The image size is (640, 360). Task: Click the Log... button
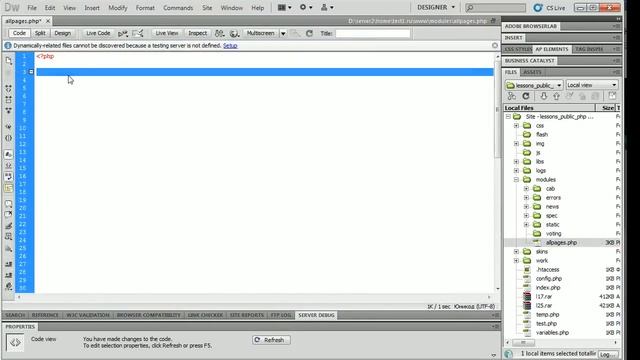click(x=608, y=355)
